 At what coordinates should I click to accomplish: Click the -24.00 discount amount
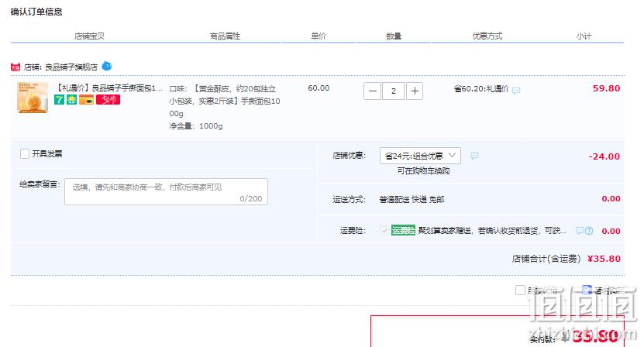[x=604, y=156]
